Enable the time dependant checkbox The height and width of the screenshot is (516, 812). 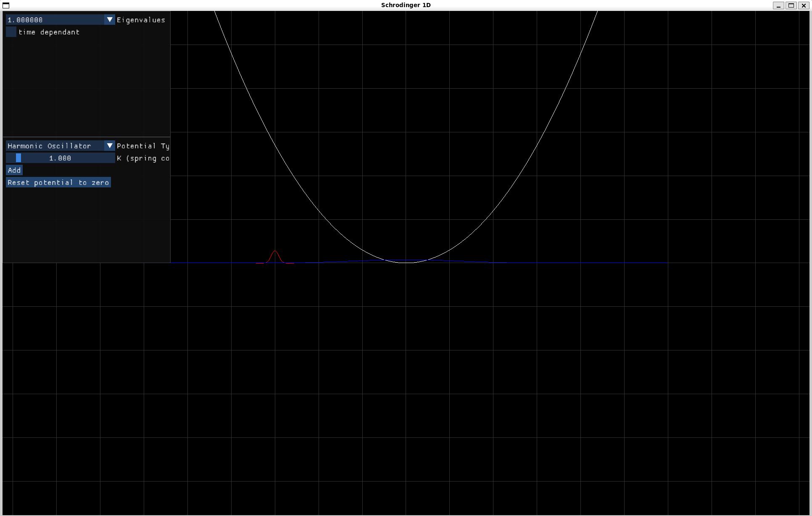[11, 32]
